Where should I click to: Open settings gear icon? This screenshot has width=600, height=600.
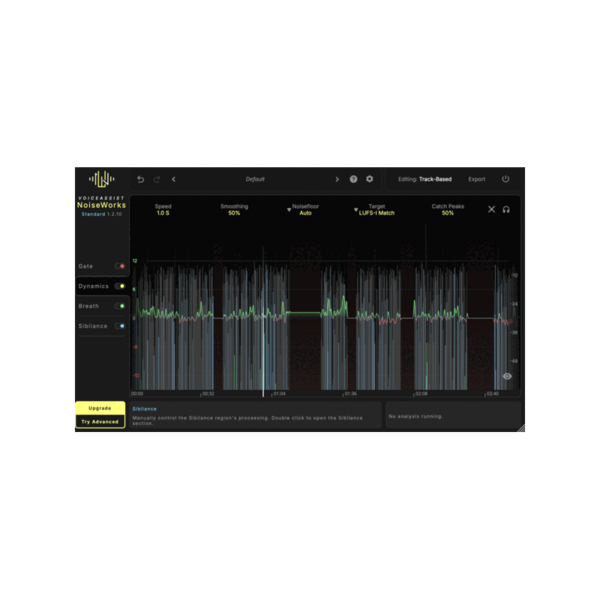click(x=370, y=179)
